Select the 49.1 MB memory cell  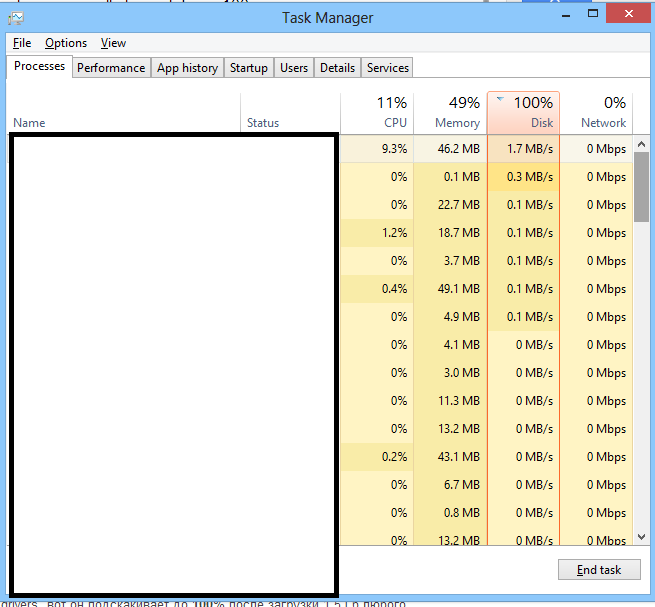(x=450, y=289)
